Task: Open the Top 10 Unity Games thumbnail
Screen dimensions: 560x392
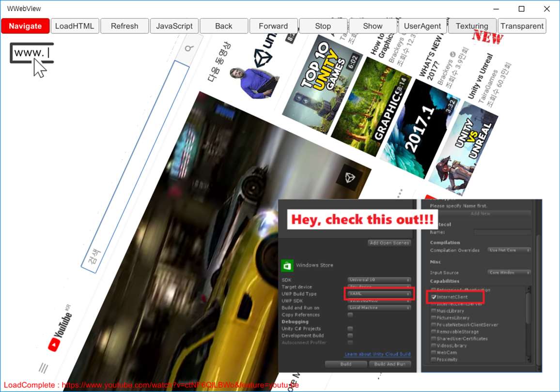Action: point(322,85)
